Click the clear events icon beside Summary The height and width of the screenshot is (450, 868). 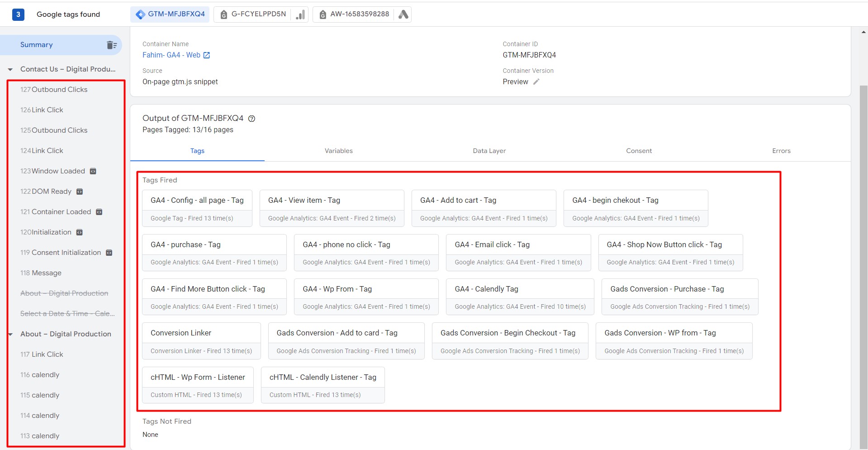pyautogui.click(x=112, y=45)
